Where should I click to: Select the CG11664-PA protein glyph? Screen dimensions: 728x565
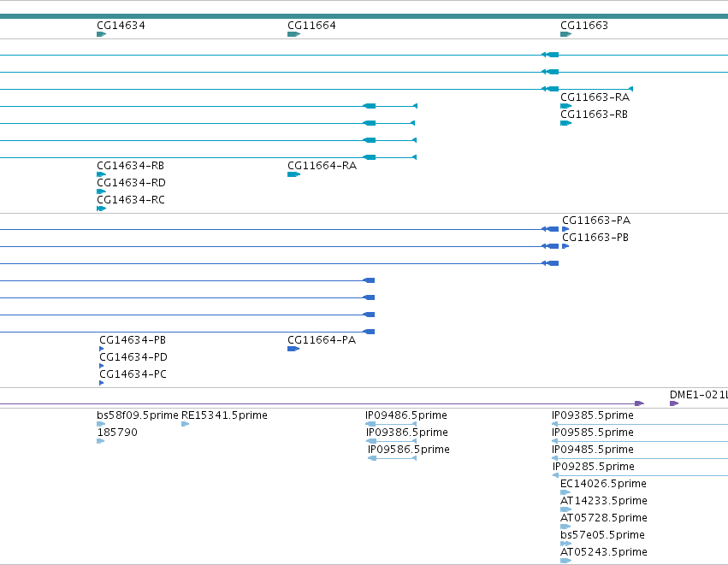click(x=293, y=349)
